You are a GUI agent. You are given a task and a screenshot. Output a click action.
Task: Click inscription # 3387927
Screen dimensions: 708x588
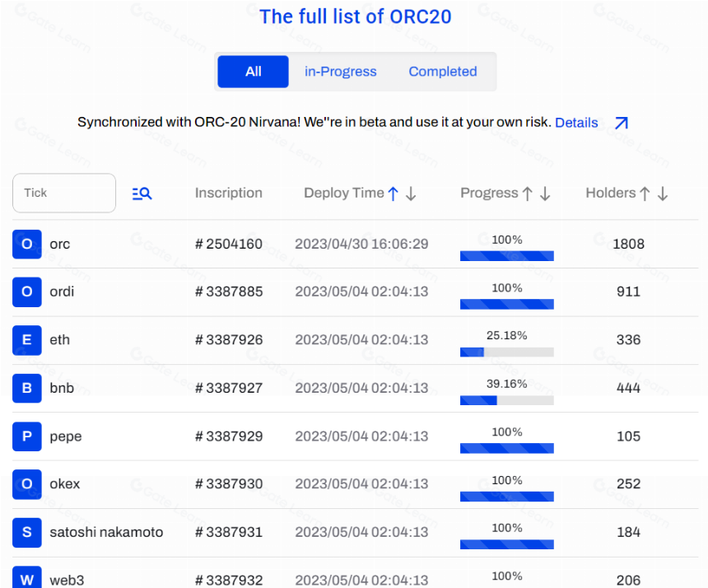(229, 388)
